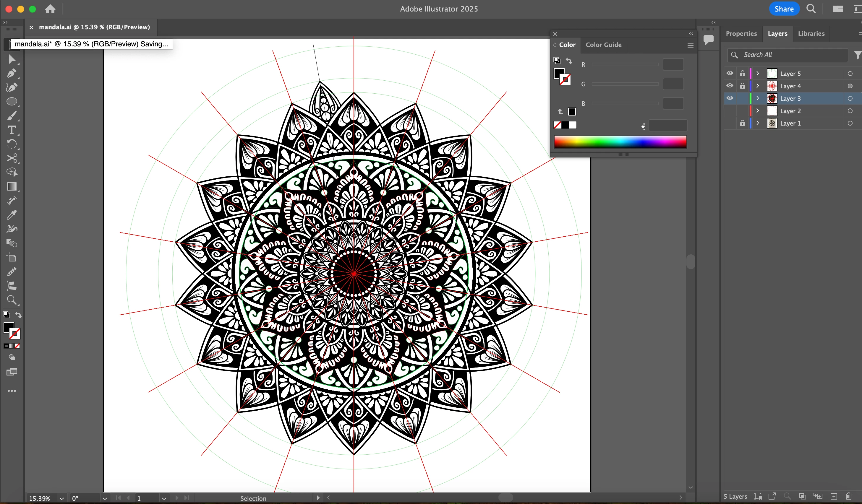Choose the Eyedropper tool
Viewport: 862px width, 504px height.
coord(12,215)
